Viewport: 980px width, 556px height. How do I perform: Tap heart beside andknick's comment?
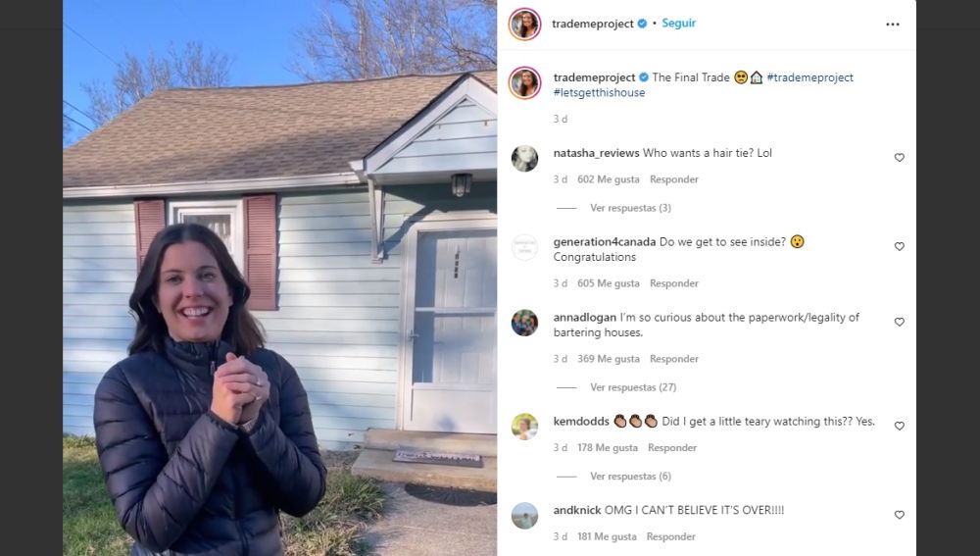pos(900,515)
